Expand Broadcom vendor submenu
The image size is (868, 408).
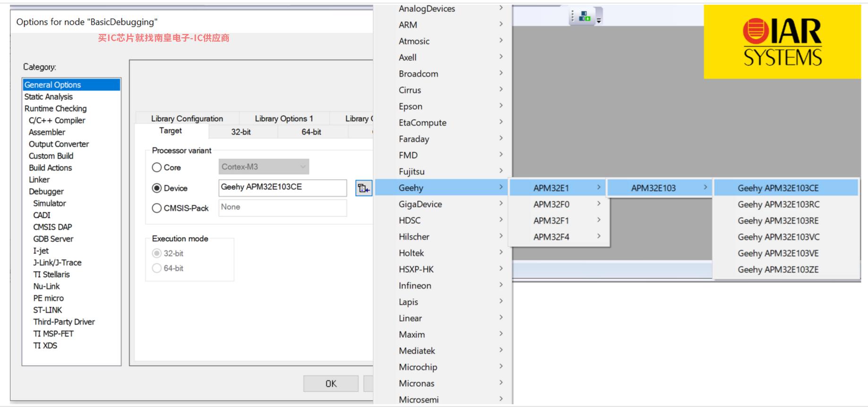(442, 74)
